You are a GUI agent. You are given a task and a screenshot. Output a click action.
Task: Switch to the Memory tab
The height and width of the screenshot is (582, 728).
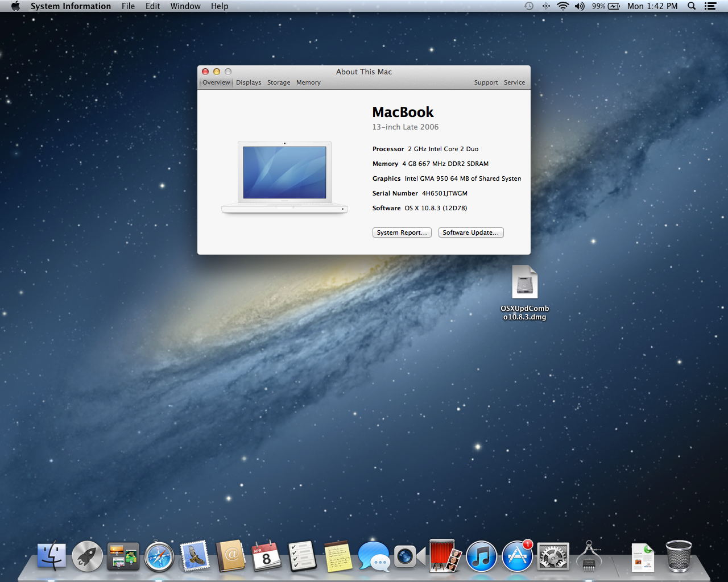pyautogui.click(x=308, y=82)
